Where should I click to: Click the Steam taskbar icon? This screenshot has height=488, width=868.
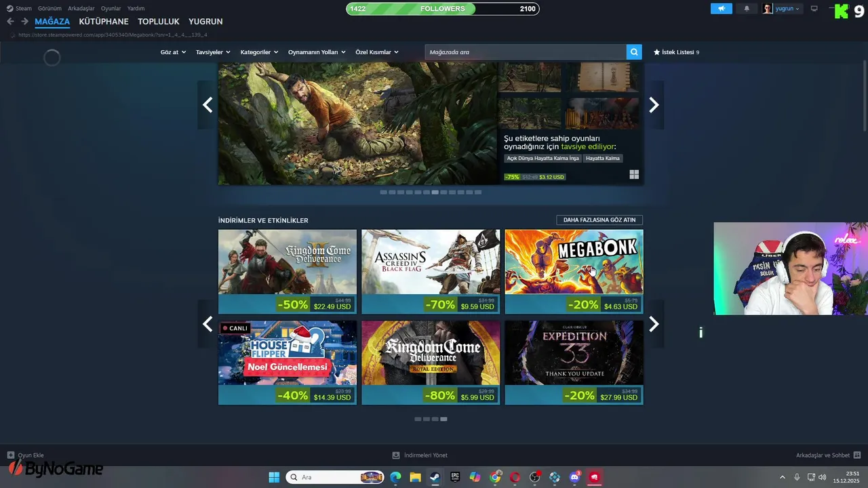pyautogui.click(x=435, y=477)
